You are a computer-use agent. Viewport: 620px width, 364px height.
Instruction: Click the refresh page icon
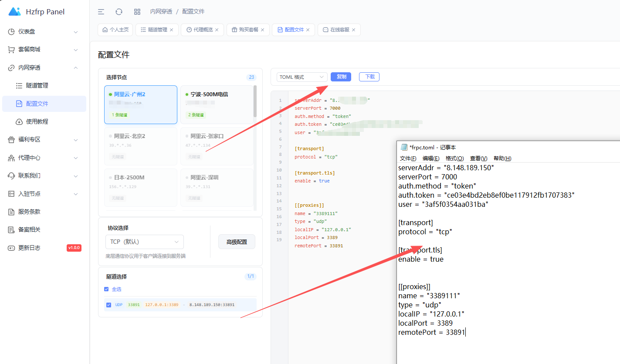click(x=119, y=12)
